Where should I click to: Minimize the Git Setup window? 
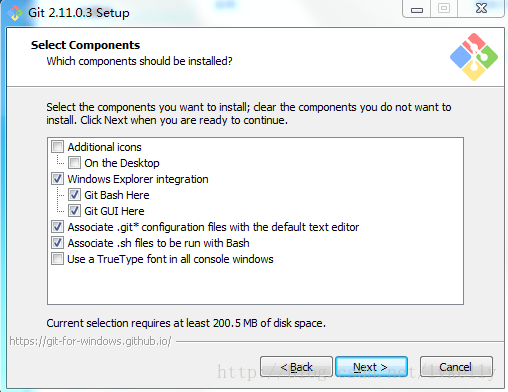(x=417, y=8)
